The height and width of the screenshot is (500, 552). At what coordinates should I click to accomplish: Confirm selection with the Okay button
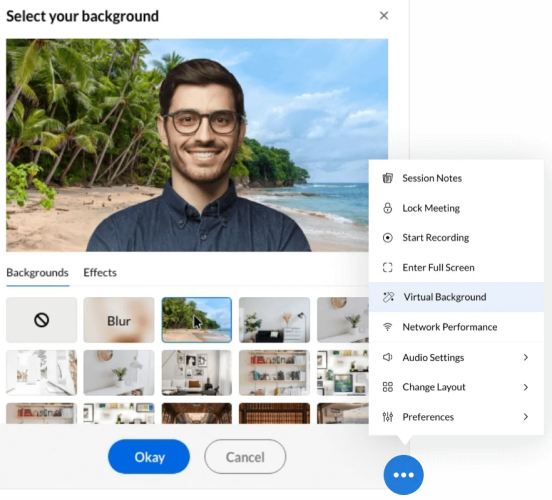tap(149, 457)
